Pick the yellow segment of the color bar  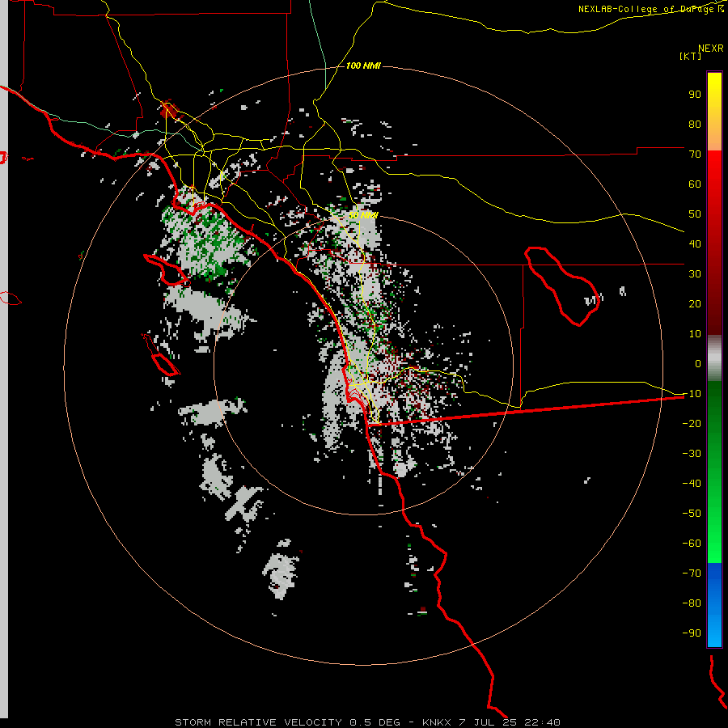tap(714, 112)
